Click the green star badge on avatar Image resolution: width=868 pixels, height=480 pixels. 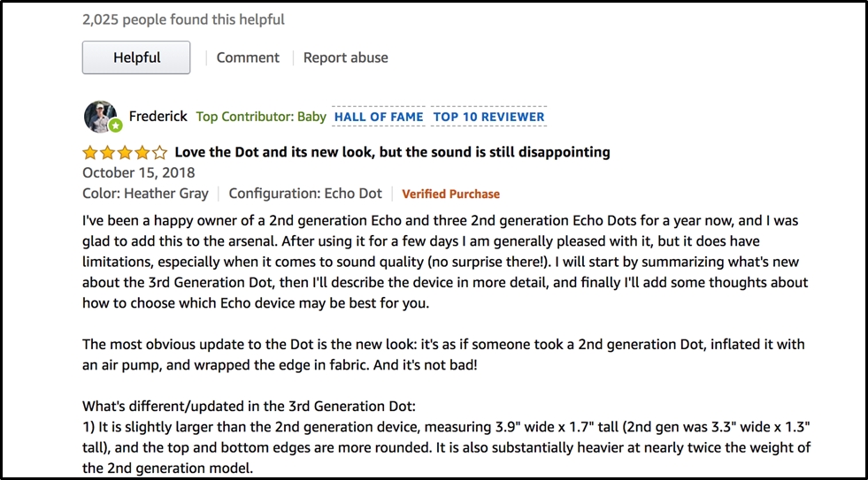click(115, 126)
